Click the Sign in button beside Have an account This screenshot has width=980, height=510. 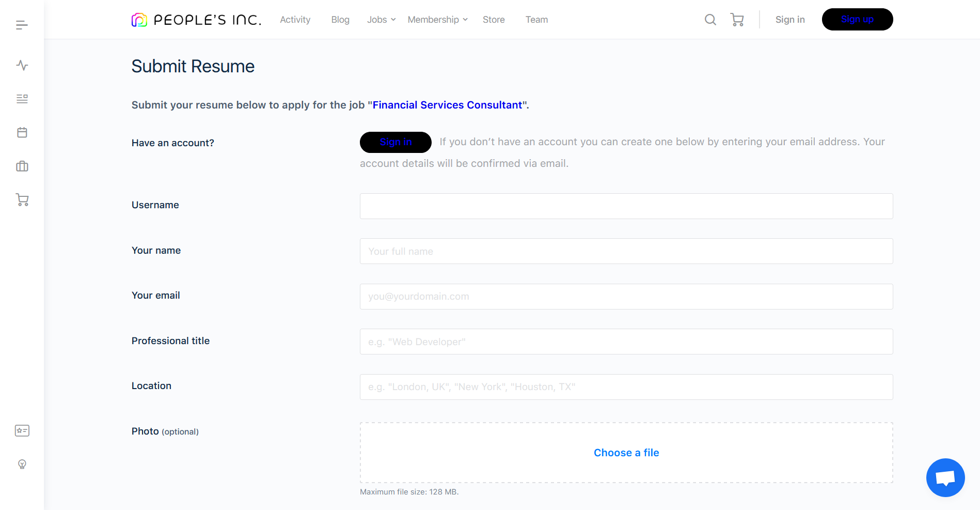point(396,142)
